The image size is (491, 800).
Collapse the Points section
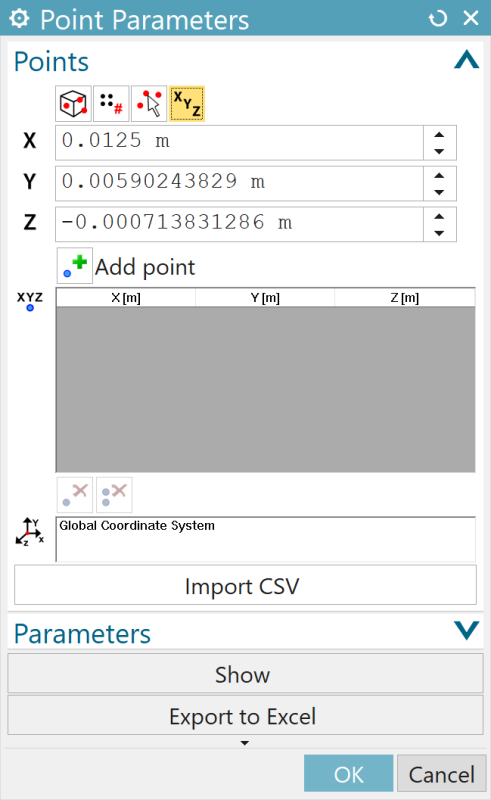467,61
